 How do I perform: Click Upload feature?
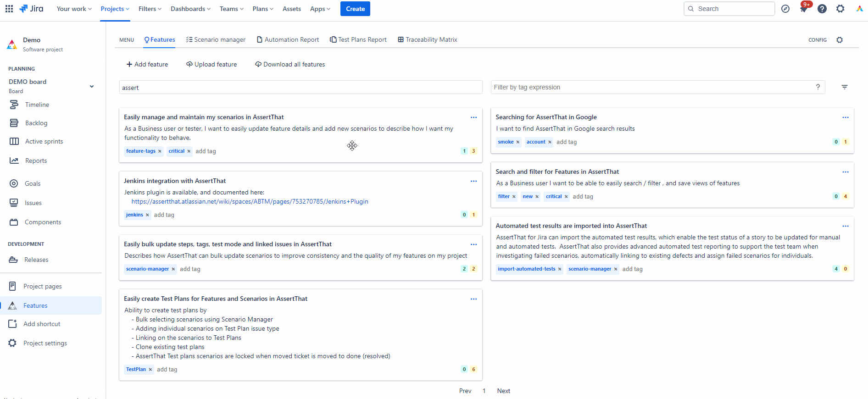click(x=211, y=65)
